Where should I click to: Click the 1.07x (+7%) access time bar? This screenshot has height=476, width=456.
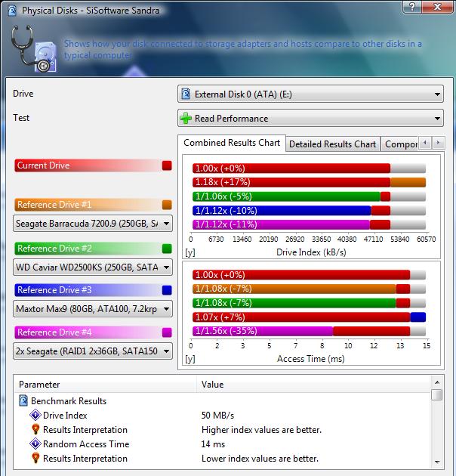click(x=309, y=317)
